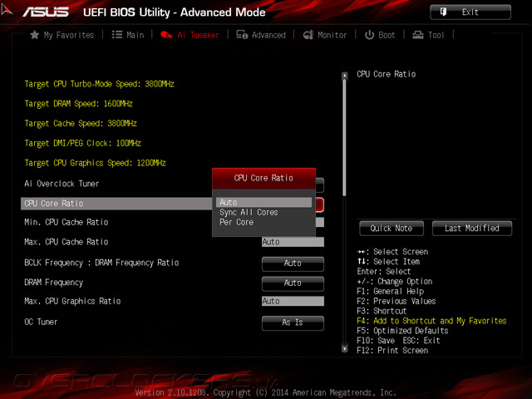Open the Advanced tab
This screenshot has height=399, width=532.
(261, 35)
